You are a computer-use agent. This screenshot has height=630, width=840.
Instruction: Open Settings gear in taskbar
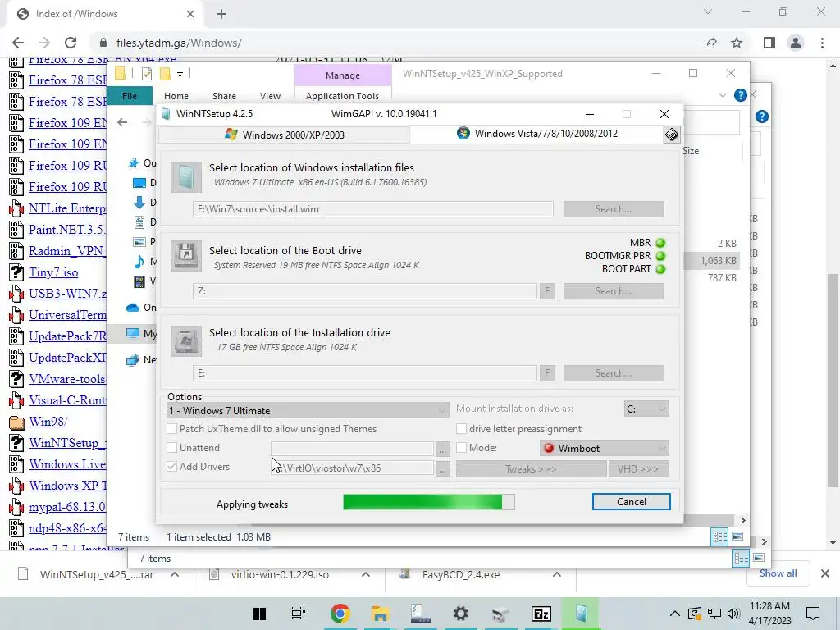pyautogui.click(x=460, y=614)
